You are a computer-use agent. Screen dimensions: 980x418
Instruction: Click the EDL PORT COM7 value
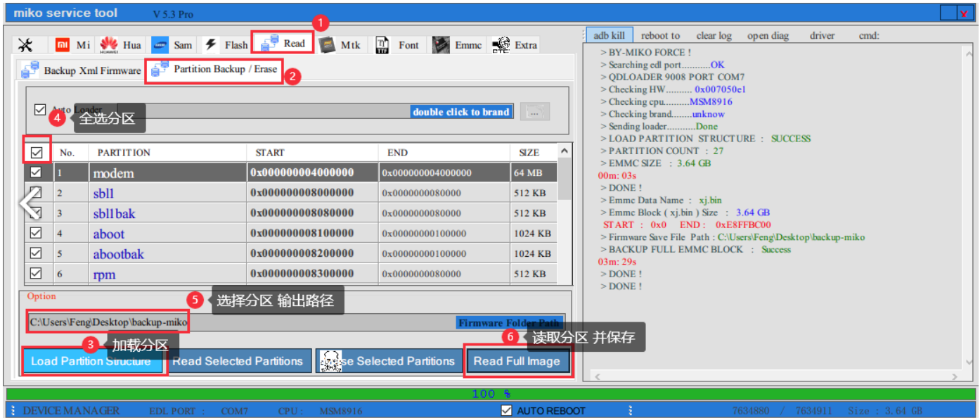(x=234, y=411)
